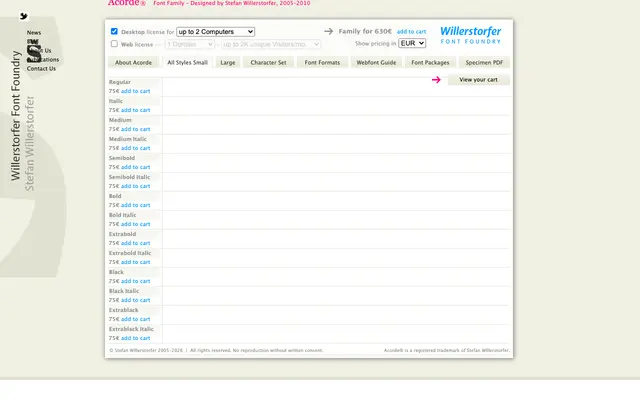
Task: Click the 'Family for 630€' text
Action: (365, 31)
